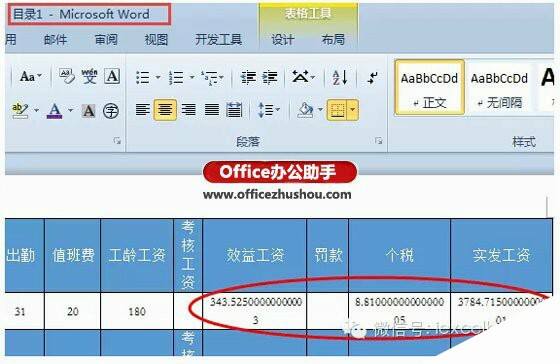Switch to the 开发工具 tab
The image size is (560, 364).
tap(219, 39)
